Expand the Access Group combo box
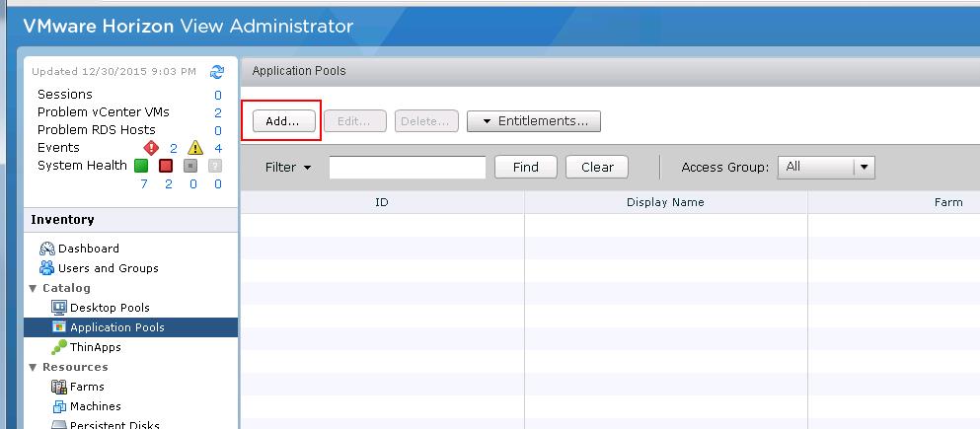 [x=864, y=168]
